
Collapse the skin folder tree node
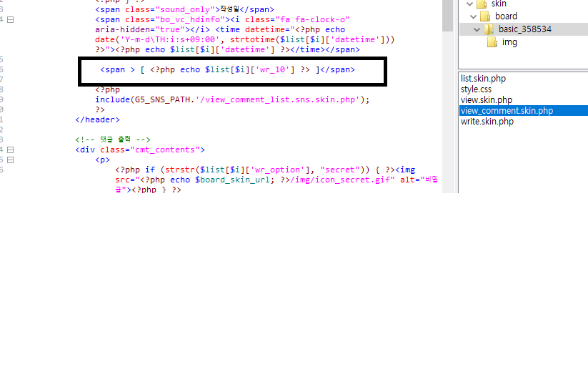469,4
